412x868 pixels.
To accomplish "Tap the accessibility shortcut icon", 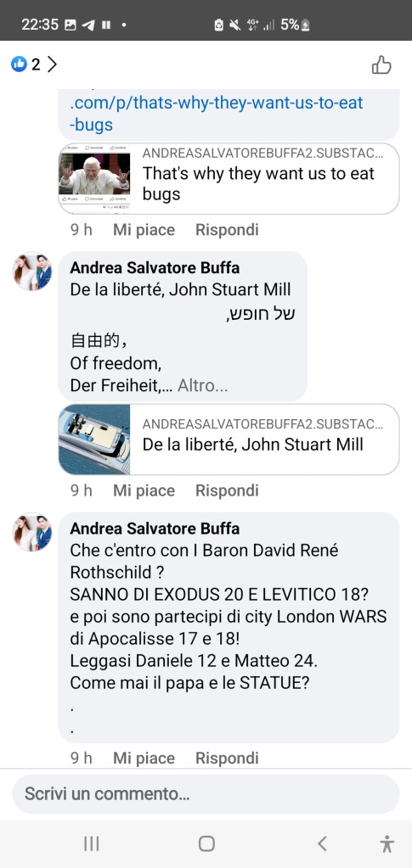I will point(387,843).
